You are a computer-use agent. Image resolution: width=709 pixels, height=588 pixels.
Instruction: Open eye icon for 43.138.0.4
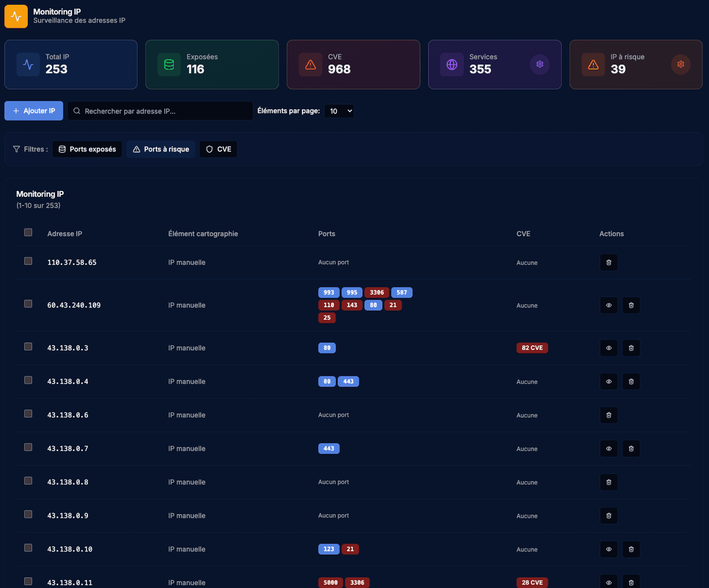[x=609, y=382]
